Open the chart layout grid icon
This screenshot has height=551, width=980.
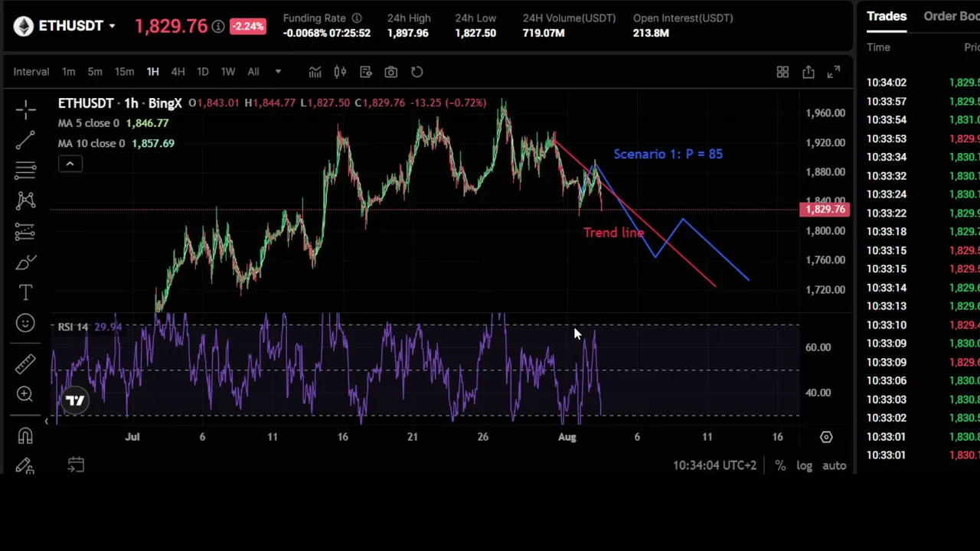[782, 72]
